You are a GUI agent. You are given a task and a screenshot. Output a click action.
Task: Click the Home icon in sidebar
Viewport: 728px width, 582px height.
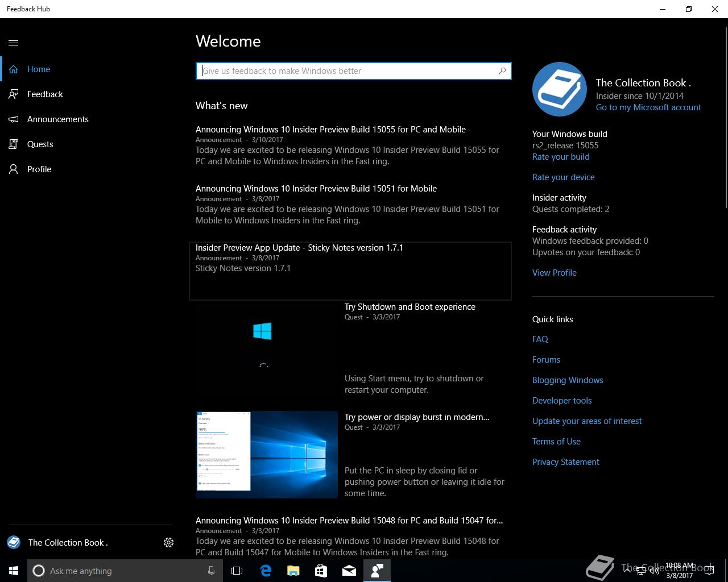[14, 69]
